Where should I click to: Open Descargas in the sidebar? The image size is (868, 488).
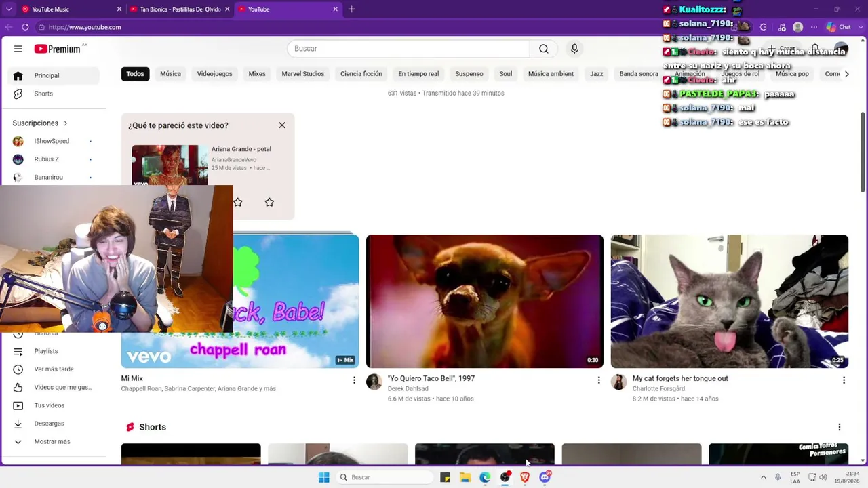tap(54, 424)
